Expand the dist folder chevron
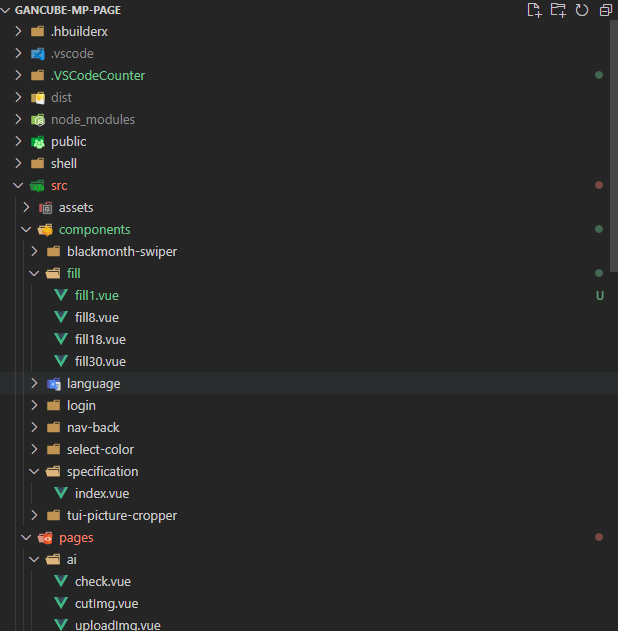Screen dimensions: 618x631 (18, 97)
